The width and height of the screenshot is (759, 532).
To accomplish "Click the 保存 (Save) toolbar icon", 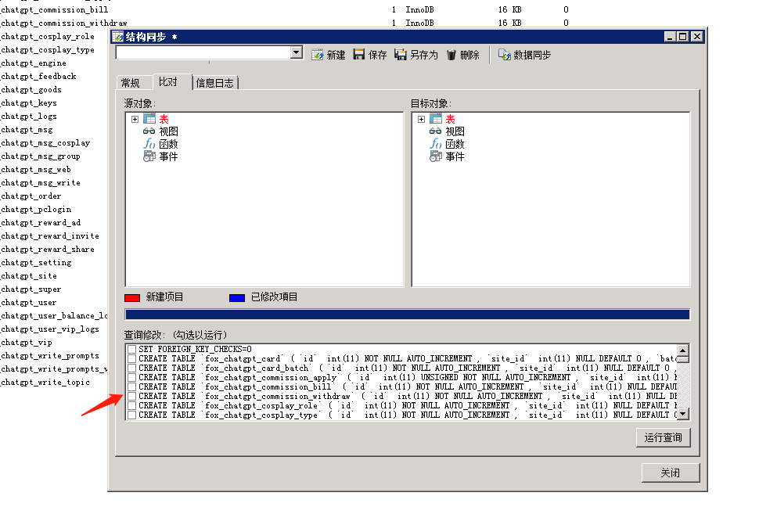I will (358, 52).
